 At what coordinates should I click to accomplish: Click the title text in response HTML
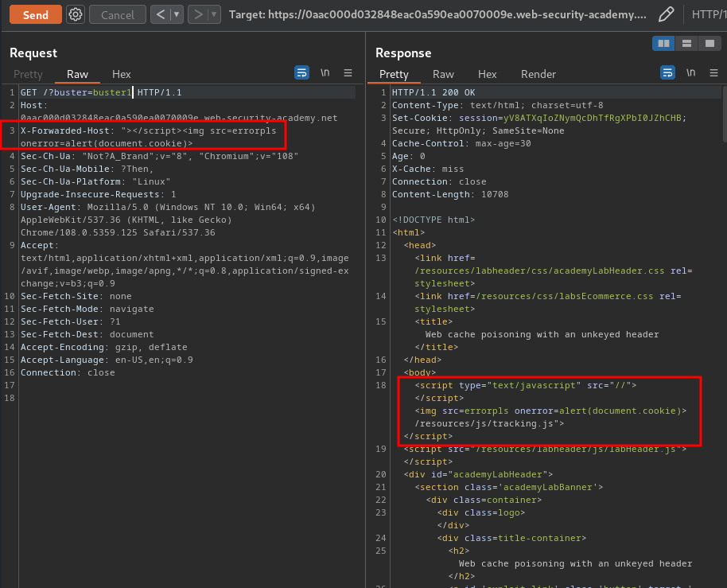[x=542, y=334]
